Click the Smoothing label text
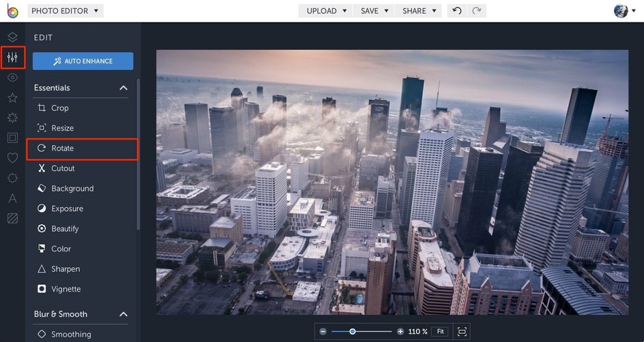This screenshot has width=644, height=342. 71,335
